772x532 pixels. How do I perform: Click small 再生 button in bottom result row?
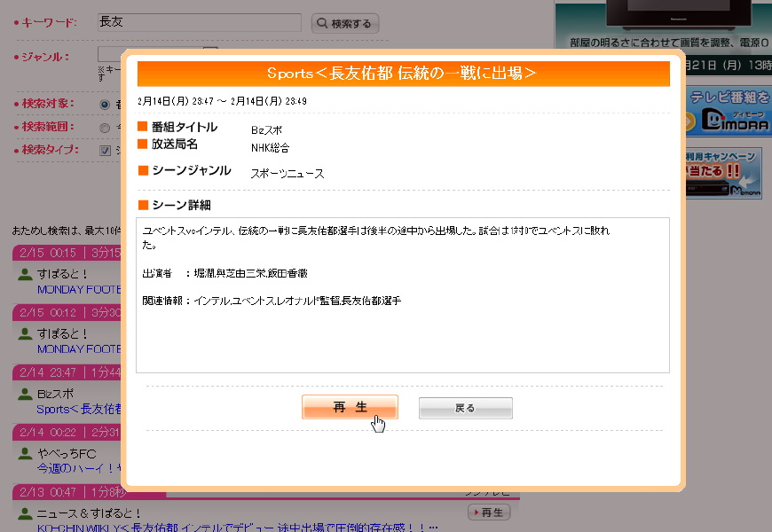click(x=489, y=512)
